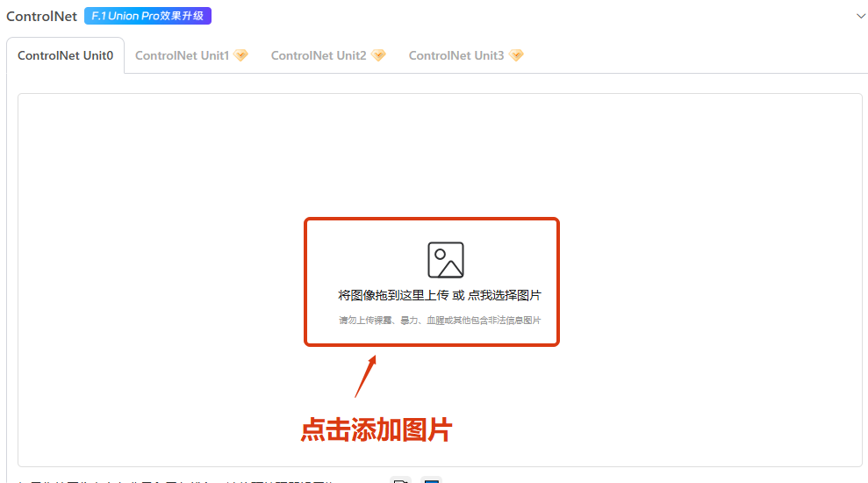
Task: Click the F.1 Union Pro效果升级 badge
Action: click(x=147, y=16)
